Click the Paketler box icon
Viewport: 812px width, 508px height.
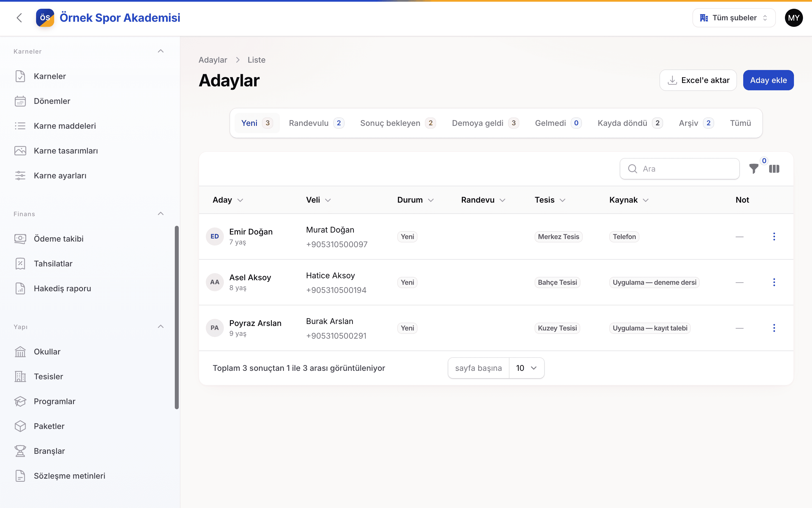coord(20,426)
